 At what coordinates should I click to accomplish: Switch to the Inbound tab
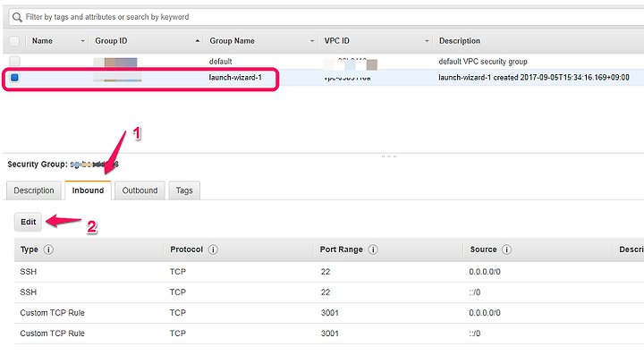tap(88, 190)
